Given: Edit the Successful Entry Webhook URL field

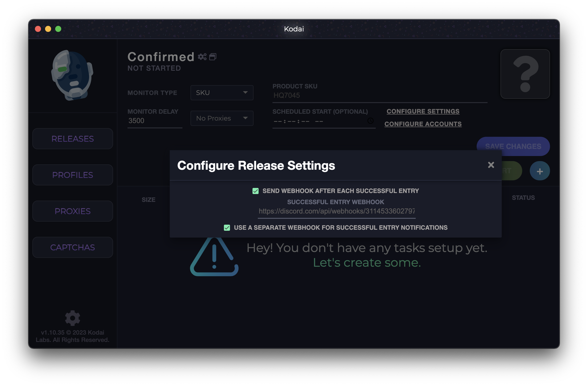Looking at the screenshot, I should [x=337, y=211].
